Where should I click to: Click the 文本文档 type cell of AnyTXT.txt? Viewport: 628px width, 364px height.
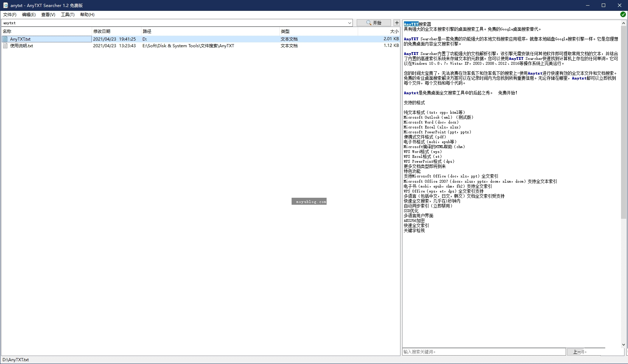tap(289, 39)
